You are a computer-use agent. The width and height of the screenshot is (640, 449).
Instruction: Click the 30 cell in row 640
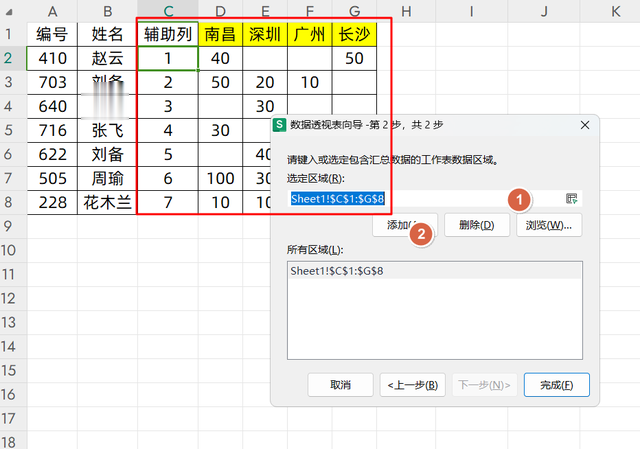click(265, 107)
